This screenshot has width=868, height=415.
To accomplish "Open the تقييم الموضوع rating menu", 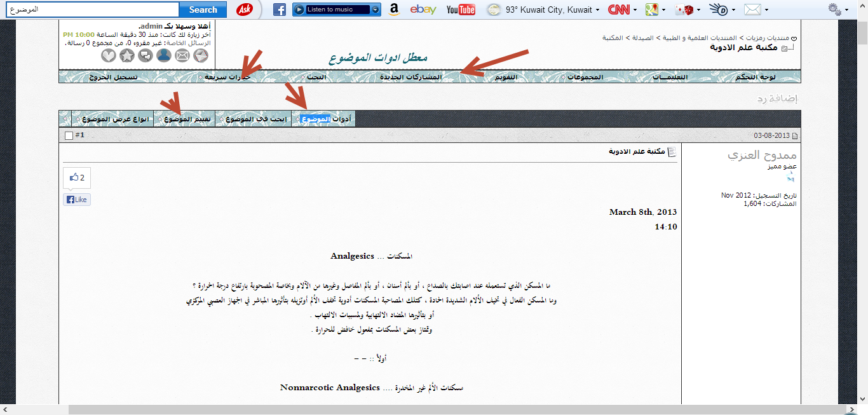I will pos(188,119).
